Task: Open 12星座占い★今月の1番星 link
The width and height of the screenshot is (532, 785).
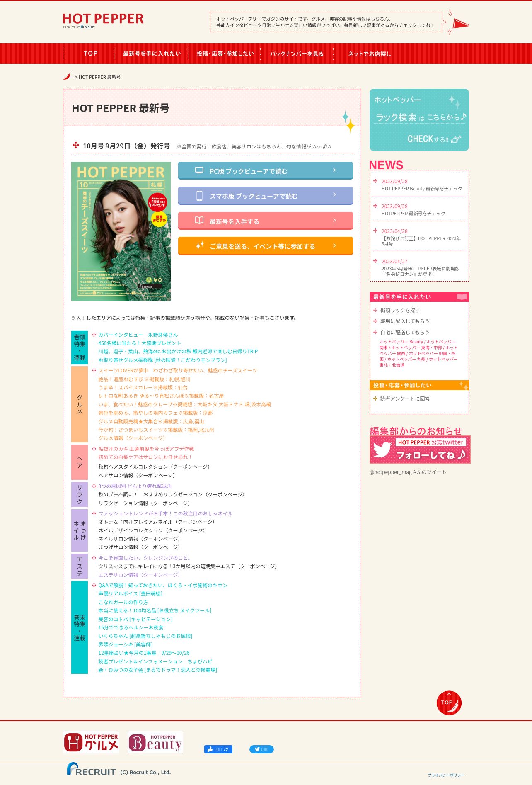Action: pos(144,653)
